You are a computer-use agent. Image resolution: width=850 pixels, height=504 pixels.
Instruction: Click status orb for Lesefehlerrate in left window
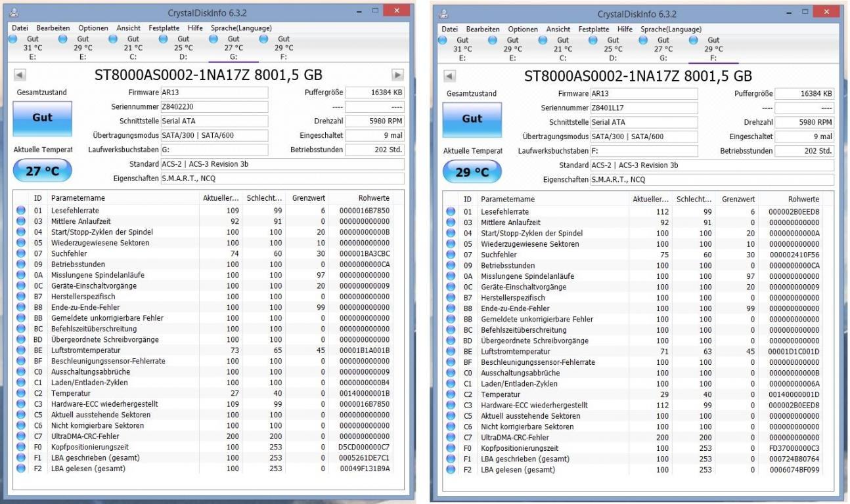(21, 211)
